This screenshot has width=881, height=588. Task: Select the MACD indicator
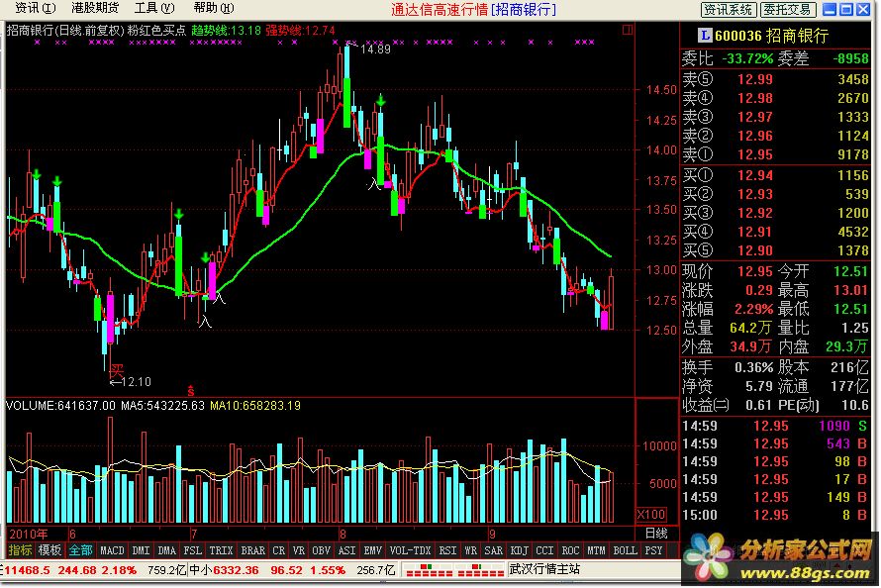point(112,551)
